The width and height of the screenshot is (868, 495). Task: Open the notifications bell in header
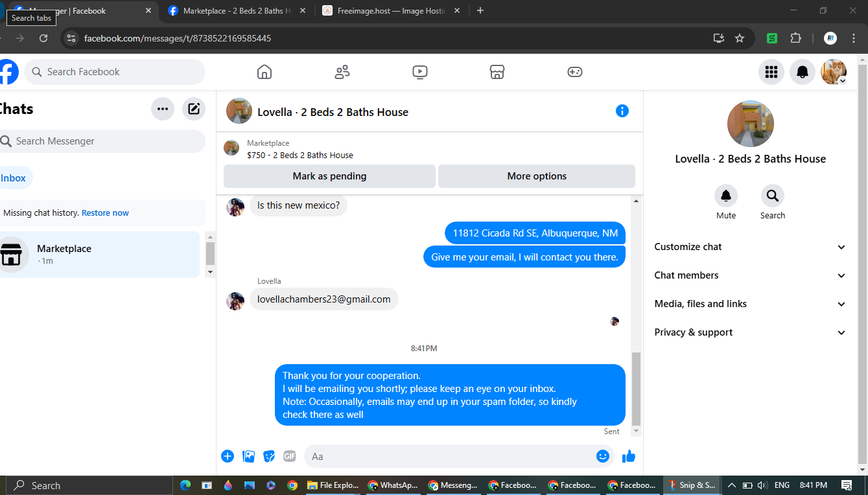803,72
